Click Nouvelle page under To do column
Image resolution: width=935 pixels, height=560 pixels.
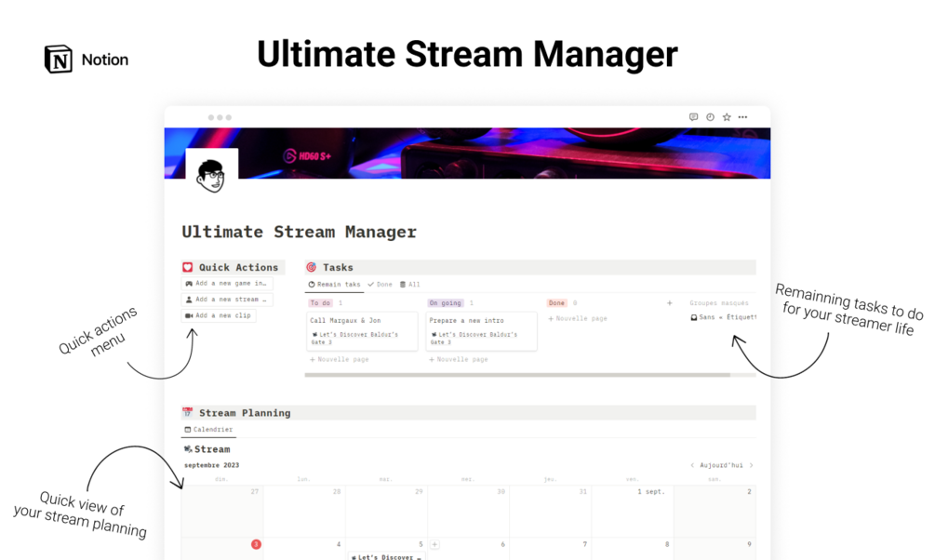340,360
